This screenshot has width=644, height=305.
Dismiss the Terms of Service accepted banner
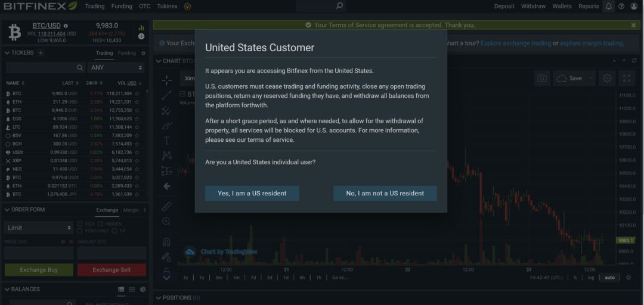(633, 25)
